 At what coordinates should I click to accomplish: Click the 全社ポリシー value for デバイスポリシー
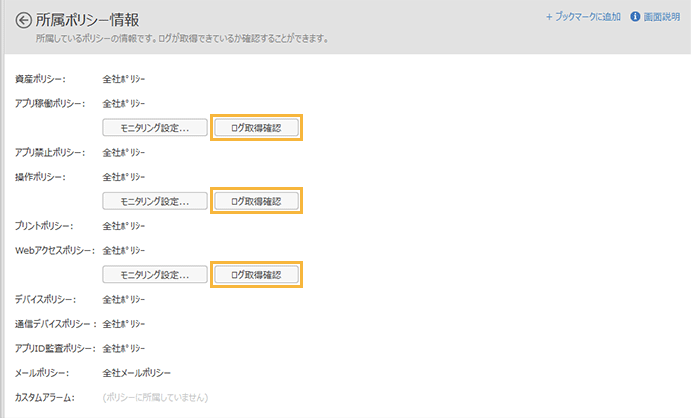pyautogui.click(x=124, y=300)
